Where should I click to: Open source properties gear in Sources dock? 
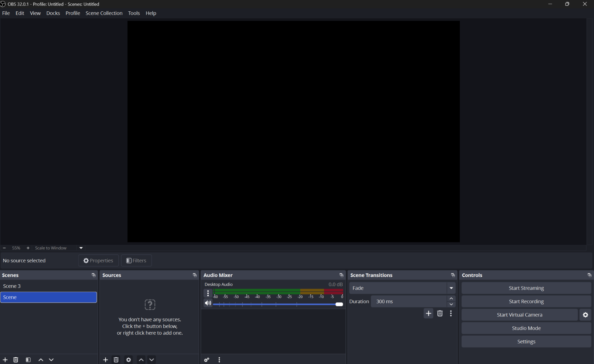pyautogui.click(x=128, y=360)
